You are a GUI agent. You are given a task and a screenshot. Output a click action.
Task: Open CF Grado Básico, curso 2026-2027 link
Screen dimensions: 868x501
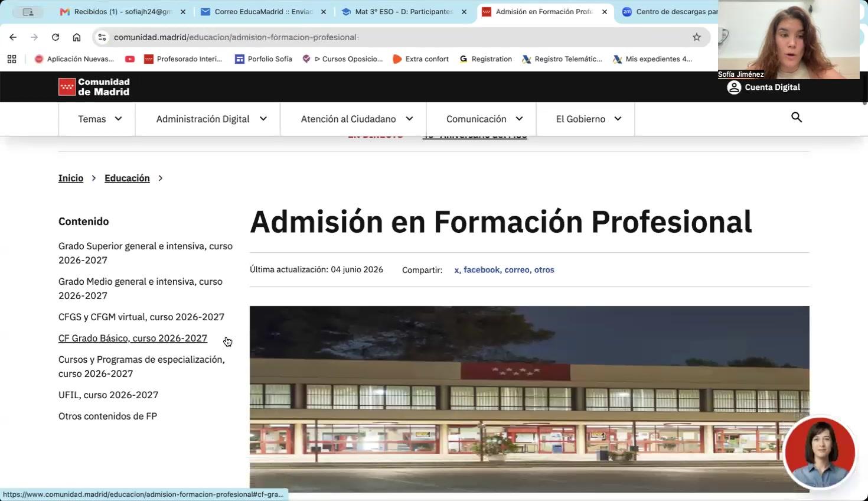[x=133, y=338]
